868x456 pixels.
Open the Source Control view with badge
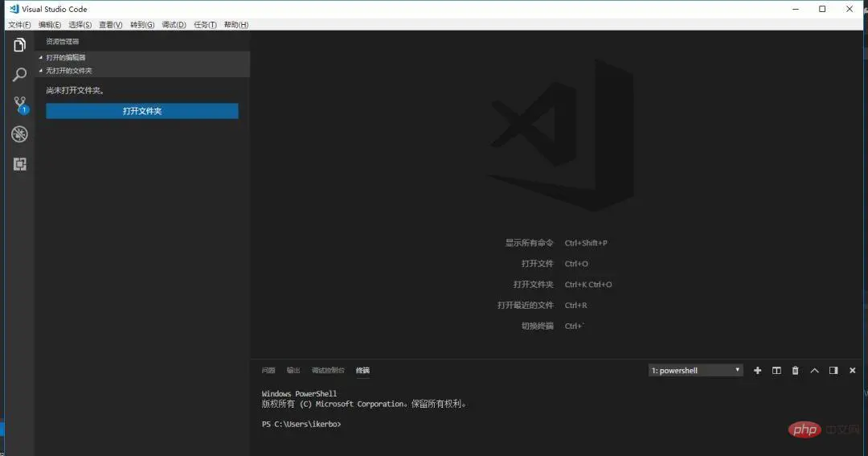19,105
